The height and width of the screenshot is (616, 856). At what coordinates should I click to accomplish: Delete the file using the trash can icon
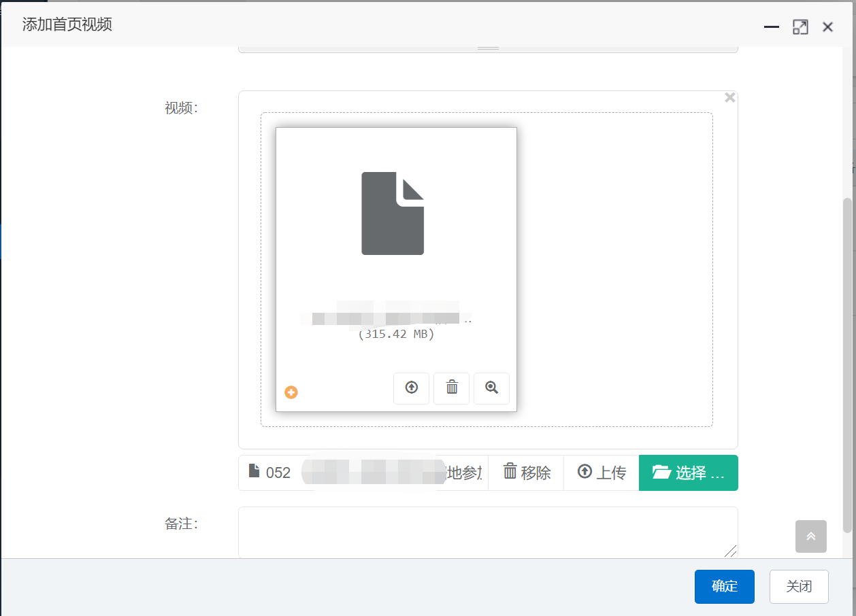pos(451,388)
